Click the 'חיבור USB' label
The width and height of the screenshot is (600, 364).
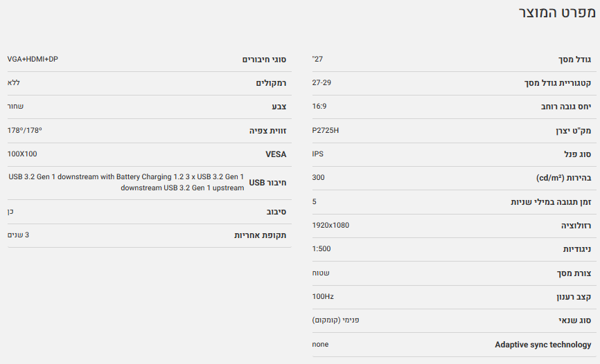tap(267, 183)
